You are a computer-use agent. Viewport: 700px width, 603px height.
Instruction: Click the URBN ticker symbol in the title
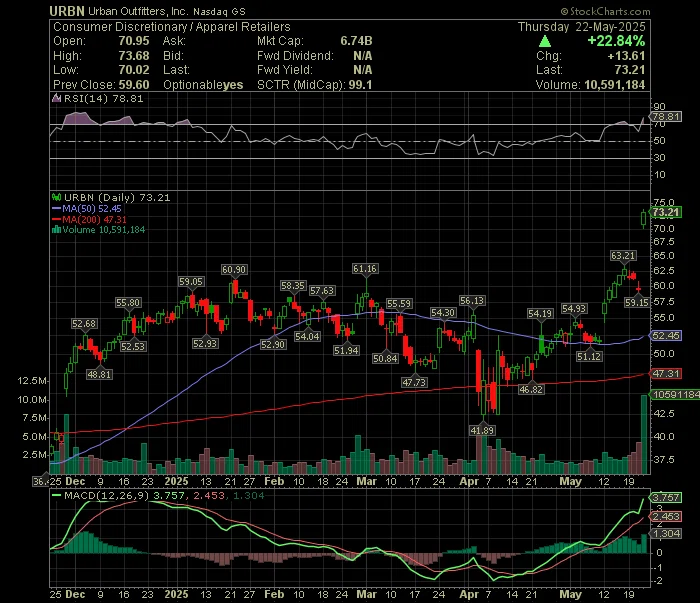tap(67, 11)
